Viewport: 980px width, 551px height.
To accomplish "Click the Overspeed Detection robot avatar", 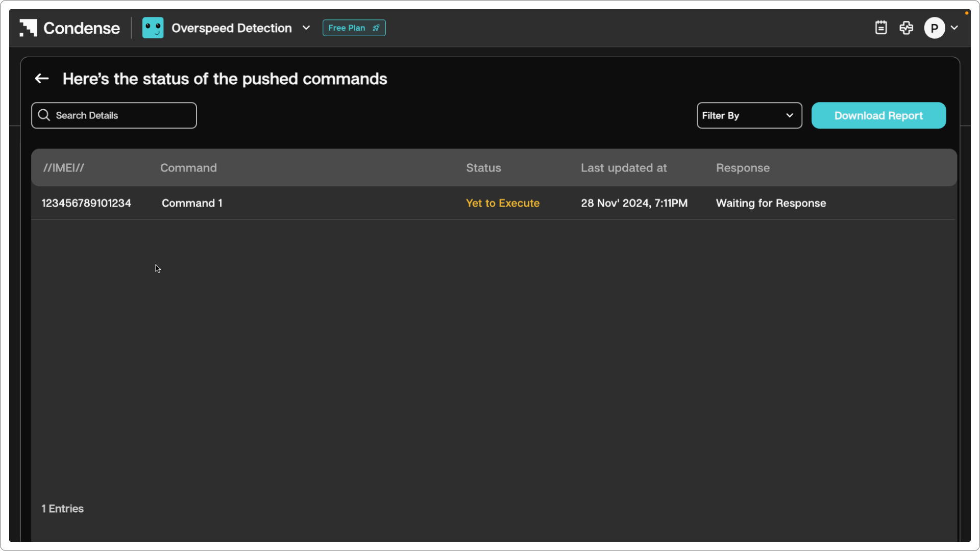I will 153,28.
